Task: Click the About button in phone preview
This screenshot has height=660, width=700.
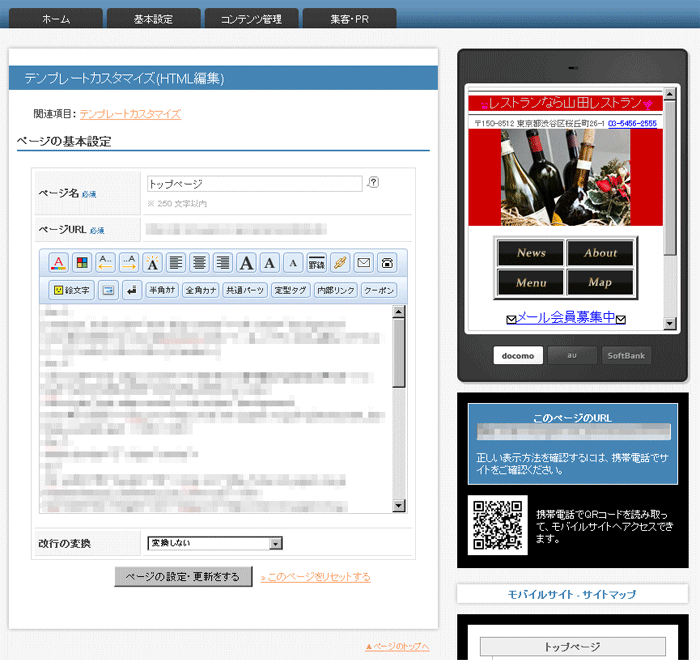Action: point(600,253)
